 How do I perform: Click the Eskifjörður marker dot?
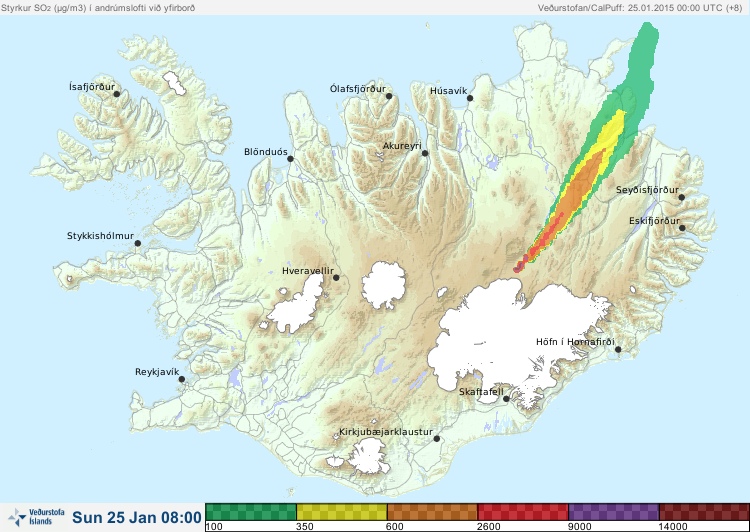(682, 228)
